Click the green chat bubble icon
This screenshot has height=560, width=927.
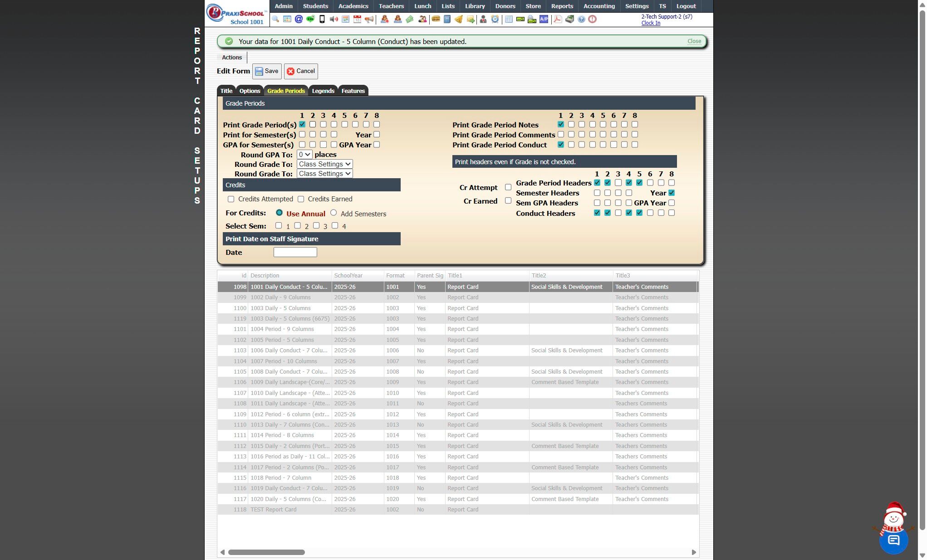(310, 19)
